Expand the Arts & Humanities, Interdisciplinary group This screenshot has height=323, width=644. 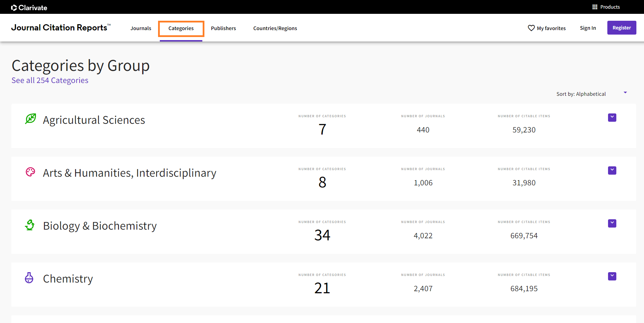612,170
